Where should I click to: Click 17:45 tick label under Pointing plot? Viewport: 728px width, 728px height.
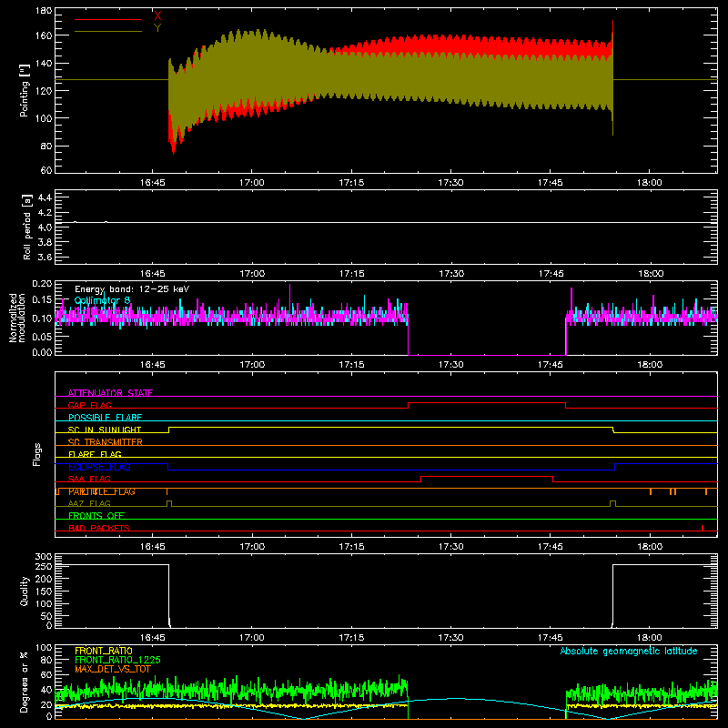(x=551, y=183)
